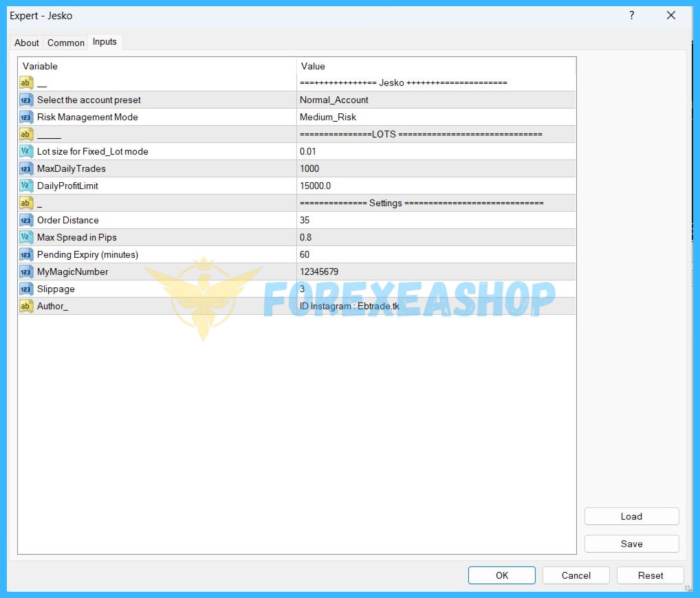The width and height of the screenshot is (700, 598).
Task: Select the Lot size value 0.01 field
Action: [436, 151]
